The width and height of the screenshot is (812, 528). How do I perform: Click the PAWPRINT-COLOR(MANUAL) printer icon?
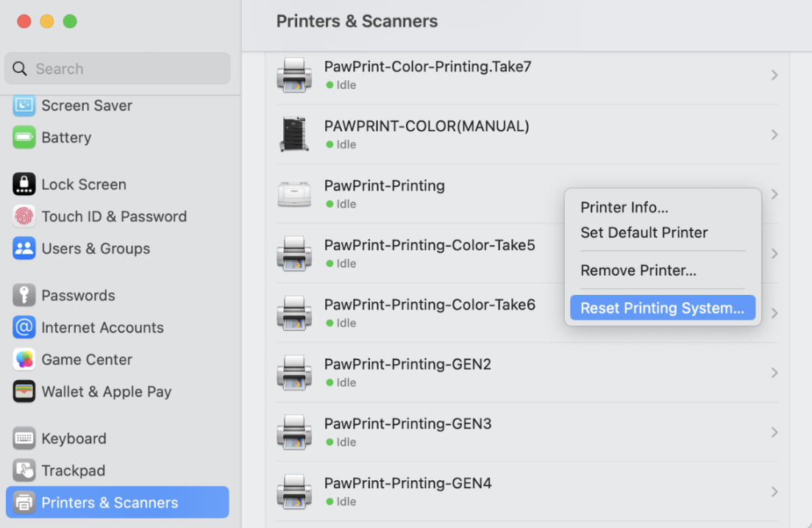[x=294, y=135]
